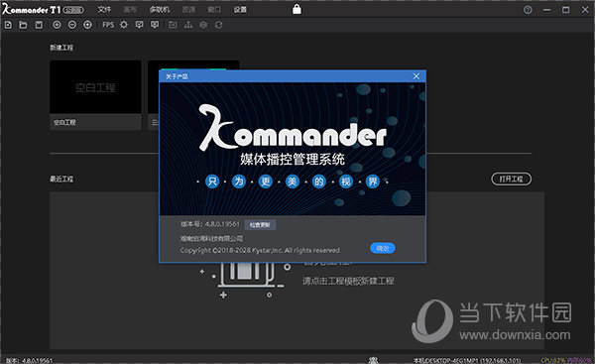Click the copyright Kystar,Inc. text in dialog
Image resolution: width=595 pixels, height=364 pixels.
[260, 250]
